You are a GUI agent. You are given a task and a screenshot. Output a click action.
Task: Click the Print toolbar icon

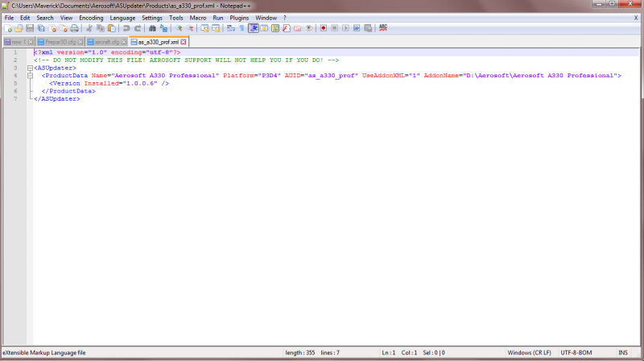(x=74, y=28)
